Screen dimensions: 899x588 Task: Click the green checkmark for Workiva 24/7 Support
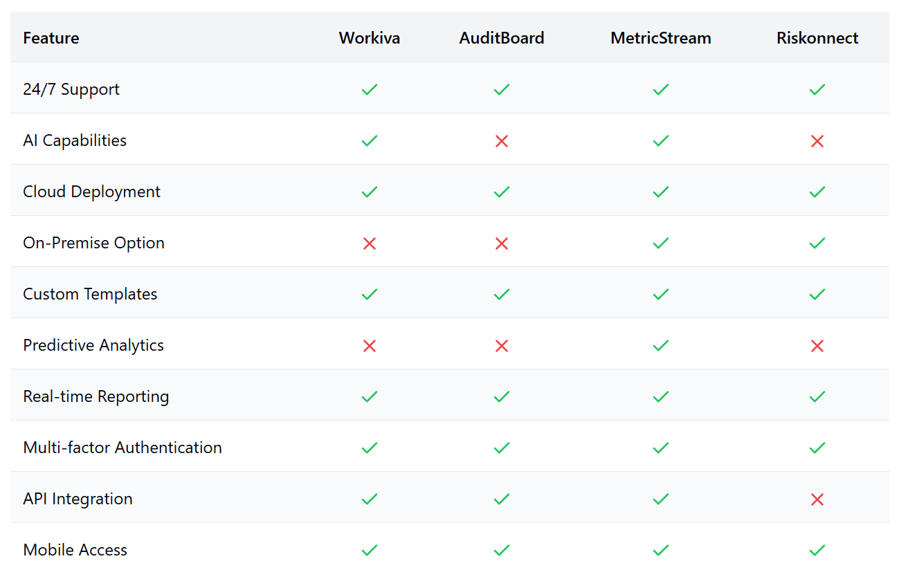[x=370, y=89]
